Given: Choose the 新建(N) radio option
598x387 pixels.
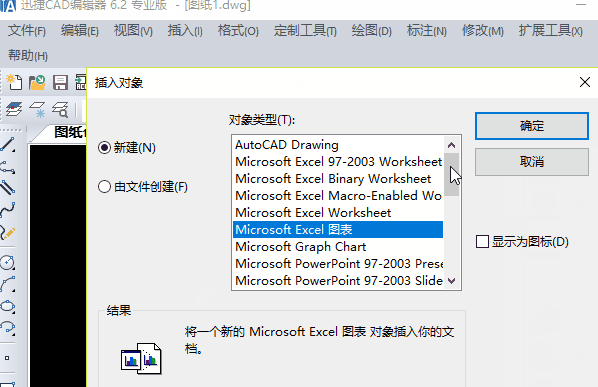Looking at the screenshot, I should click(127, 148).
